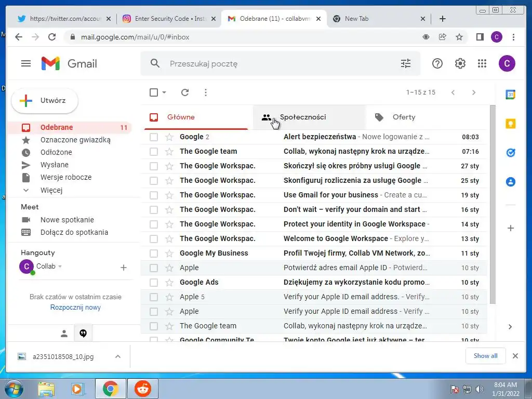
Task: Start Nowe spotkanie in Meet
Action: point(67,220)
